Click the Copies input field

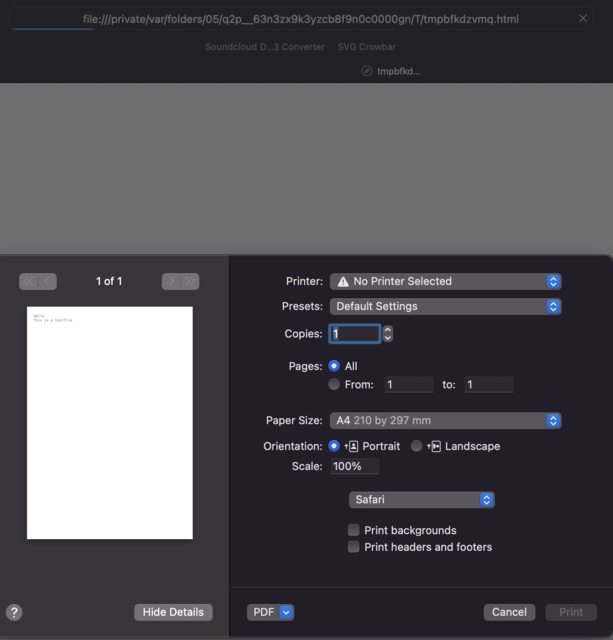355,334
